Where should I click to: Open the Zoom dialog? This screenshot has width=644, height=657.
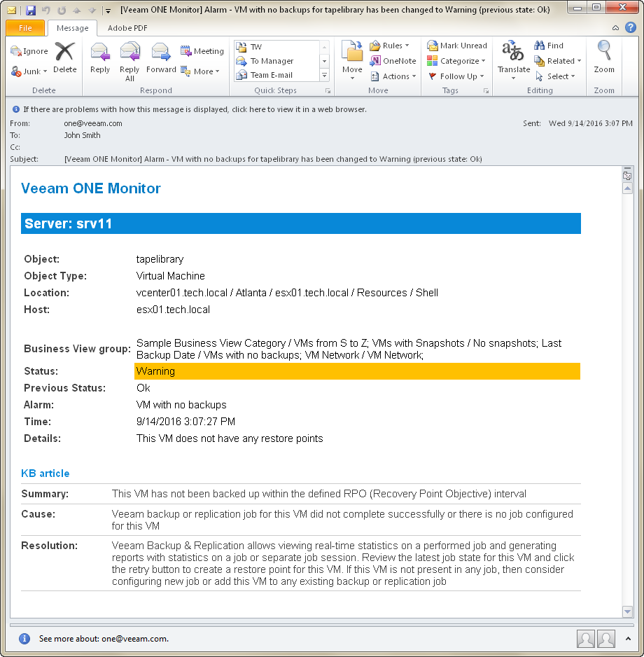click(604, 57)
